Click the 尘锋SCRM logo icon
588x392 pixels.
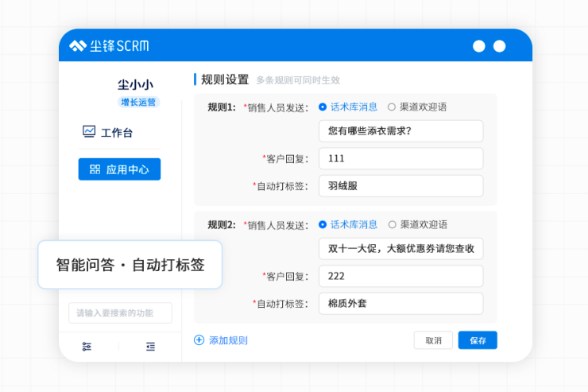pos(78,46)
